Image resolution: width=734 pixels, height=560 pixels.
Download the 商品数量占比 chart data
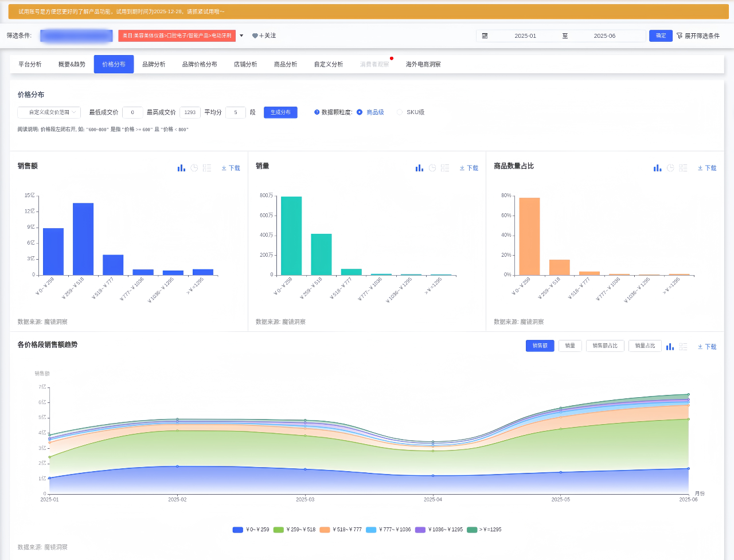point(707,168)
